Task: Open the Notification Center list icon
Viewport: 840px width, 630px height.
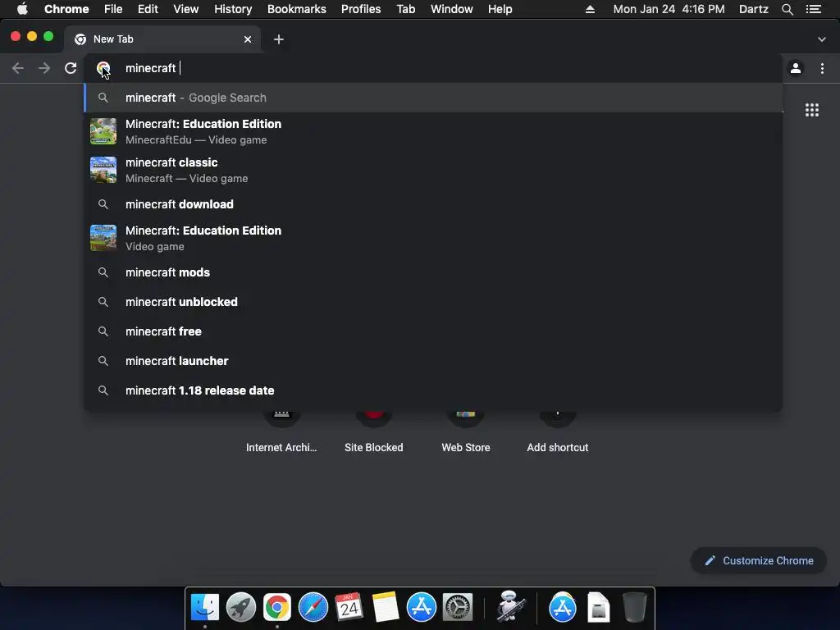Action: 814,9
